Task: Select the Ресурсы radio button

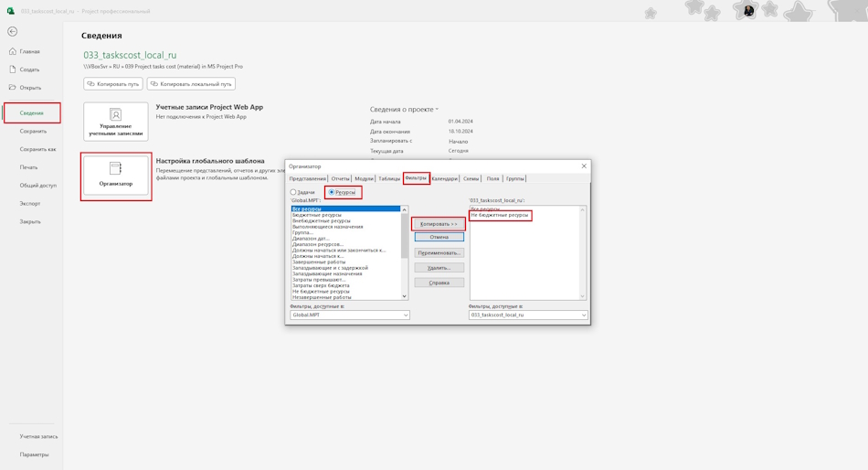Action: pos(332,192)
